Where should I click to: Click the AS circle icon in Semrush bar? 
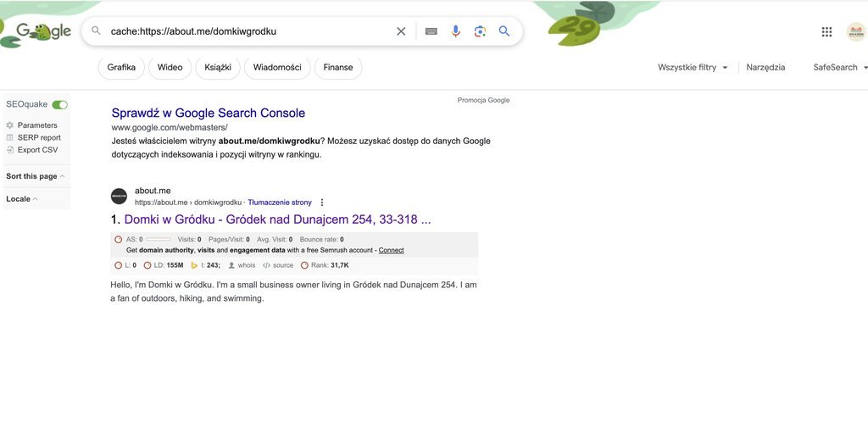(x=119, y=240)
